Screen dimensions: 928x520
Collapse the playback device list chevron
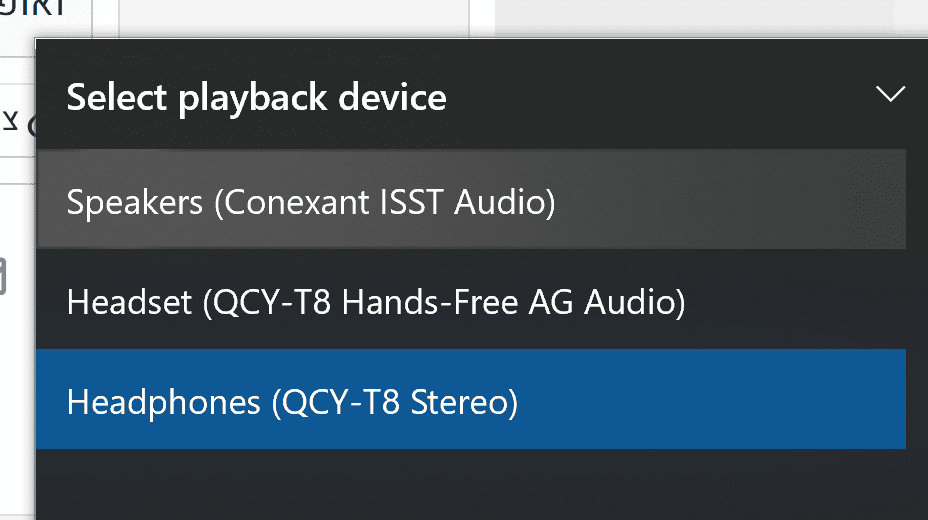889,95
